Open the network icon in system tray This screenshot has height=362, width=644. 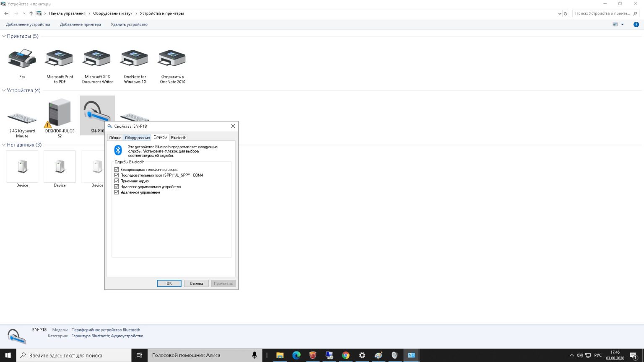(588, 355)
